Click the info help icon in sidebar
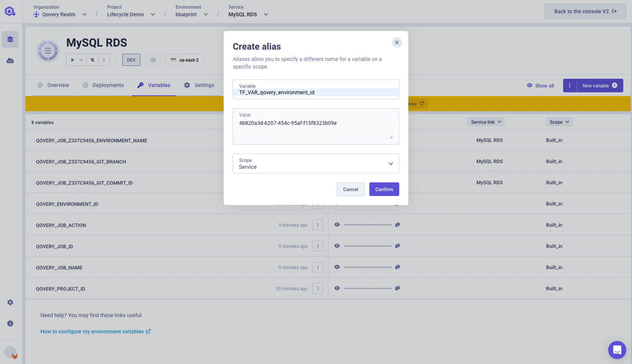The image size is (632, 364). (10, 324)
